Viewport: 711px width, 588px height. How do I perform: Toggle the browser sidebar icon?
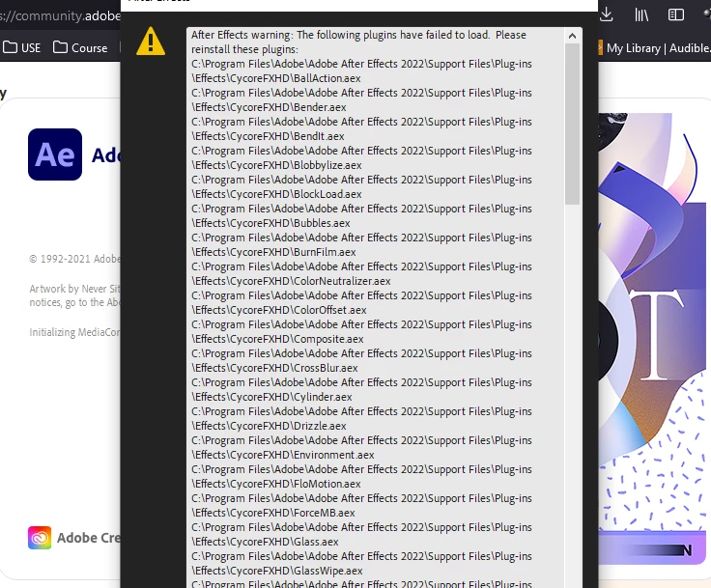(x=675, y=14)
